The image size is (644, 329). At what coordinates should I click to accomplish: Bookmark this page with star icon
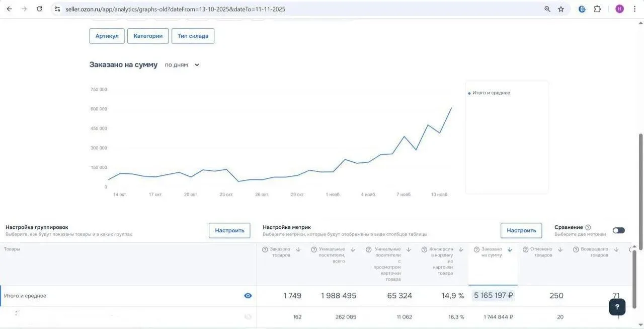click(x=561, y=9)
